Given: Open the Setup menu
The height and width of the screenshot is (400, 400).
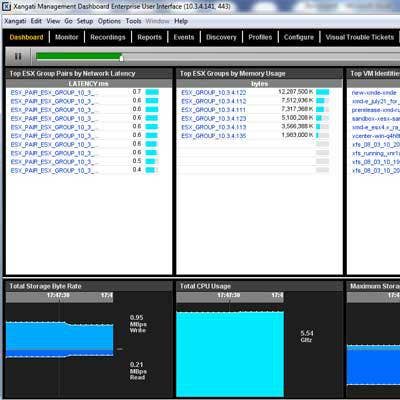Looking at the screenshot, I should tap(85, 21).
